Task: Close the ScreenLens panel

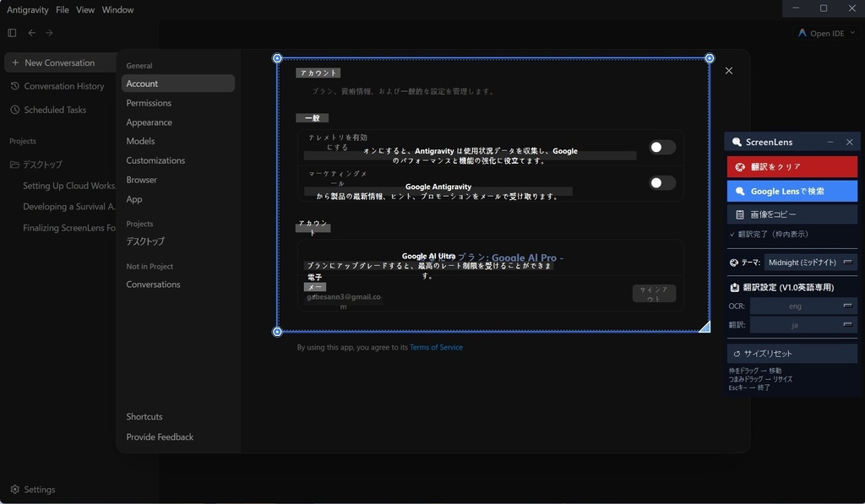Action: (x=850, y=142)
